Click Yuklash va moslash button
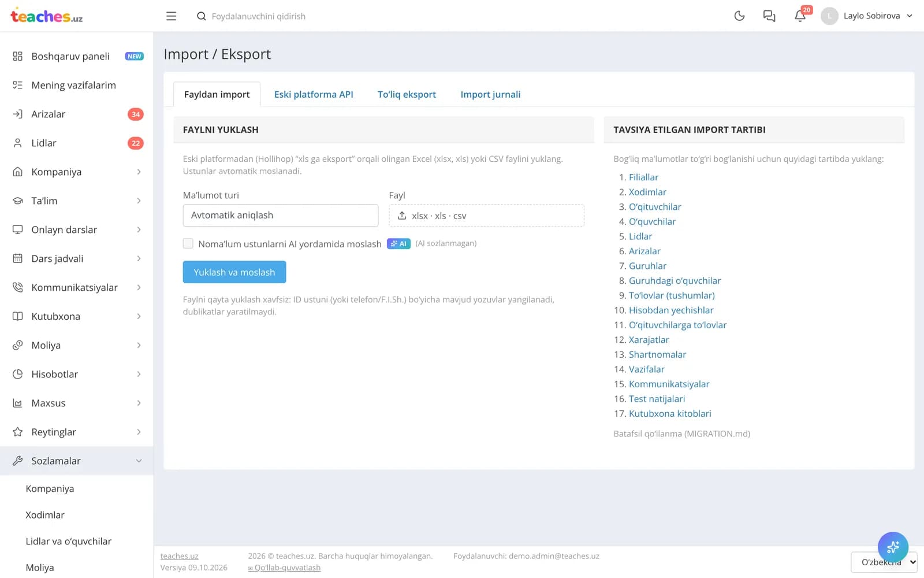Viewport: 924px width, 578px height. click(234, 272)
